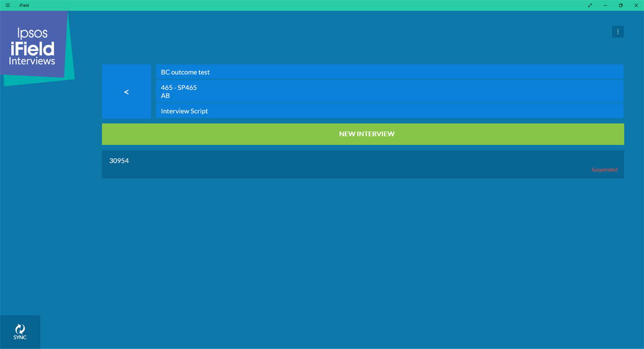644x349 pixels.
Task: Select sample point 465 - SP465 AB
Action: click(389, 92)
